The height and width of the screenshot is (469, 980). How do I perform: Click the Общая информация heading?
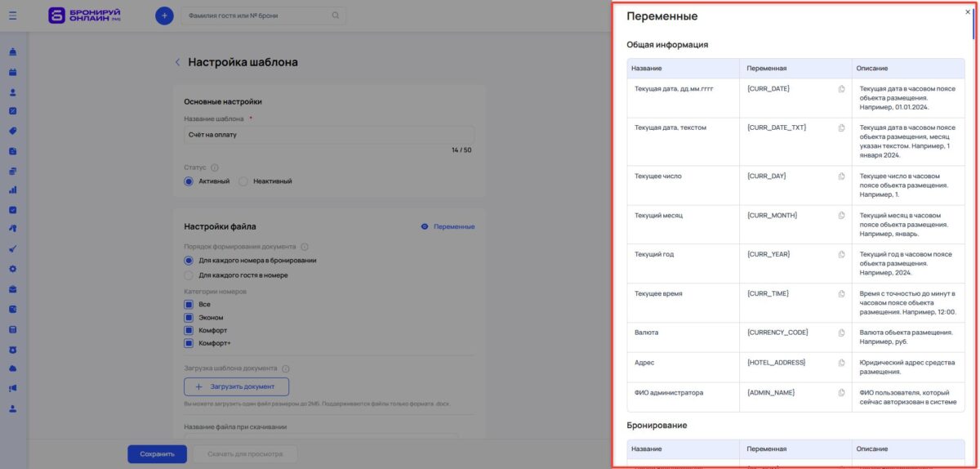pos(667,44)
